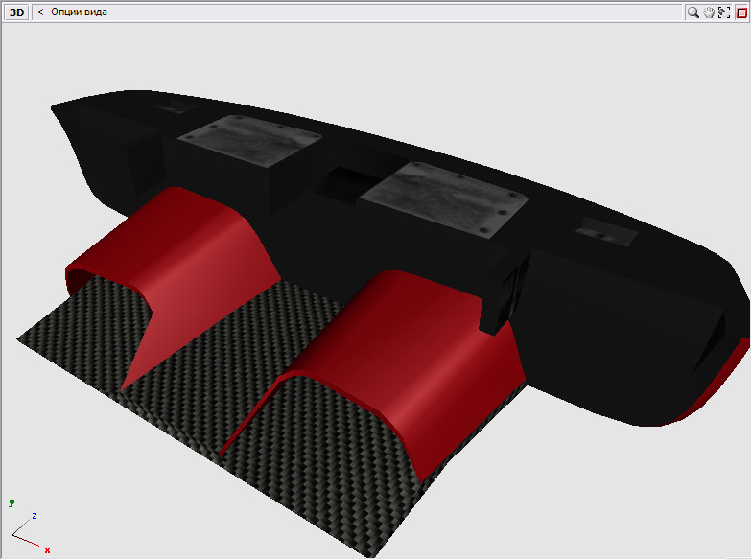Click the dark rectangular opening between plates
The height and width of the screenshot is (560, 752).
pyautogui.click(x=342, y=178)
